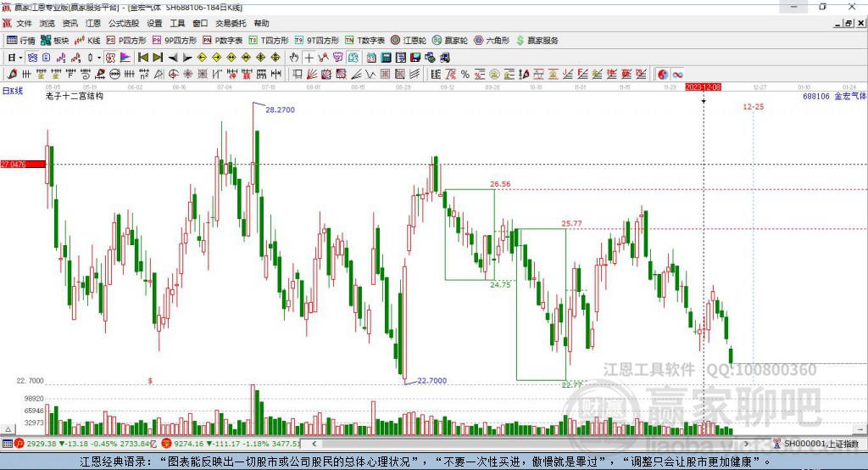The width and height of the screenshot is (868, 470).
Task: Click the red-blue yin-yang icon
Action: tap(663, 75)
